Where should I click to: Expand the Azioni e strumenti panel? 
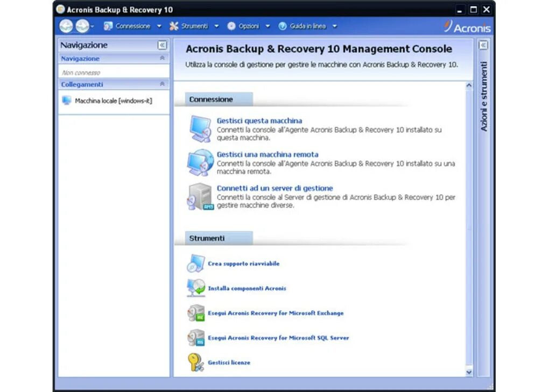[483, 45]
